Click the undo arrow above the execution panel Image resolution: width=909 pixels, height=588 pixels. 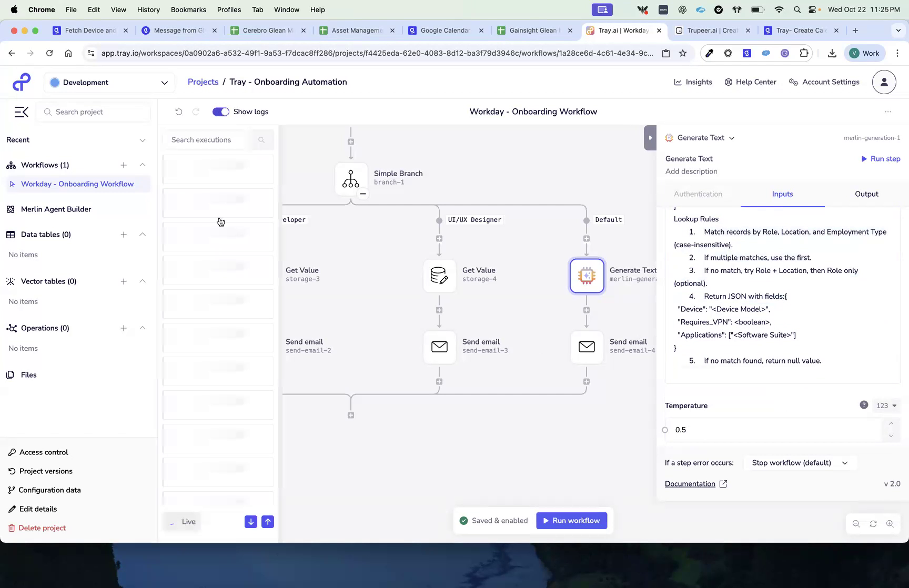click(179, 111)
